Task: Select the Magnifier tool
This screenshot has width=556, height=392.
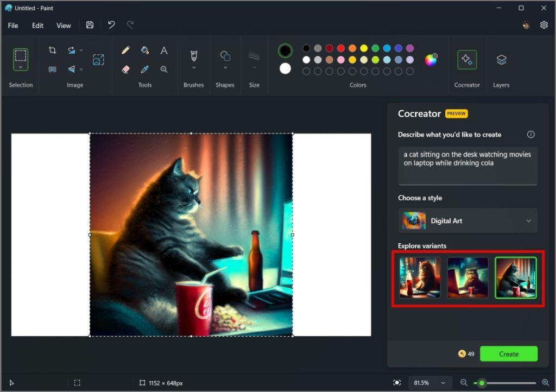Action: pyautogui.click(x=164, y=69)
